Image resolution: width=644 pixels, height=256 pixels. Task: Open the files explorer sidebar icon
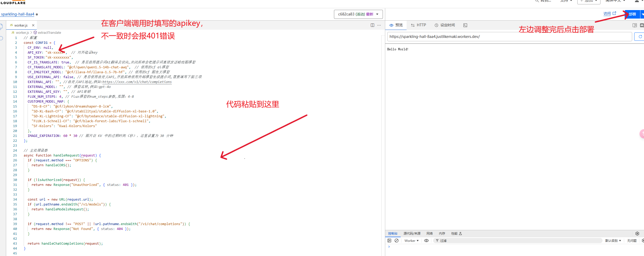tap(1, 26)
